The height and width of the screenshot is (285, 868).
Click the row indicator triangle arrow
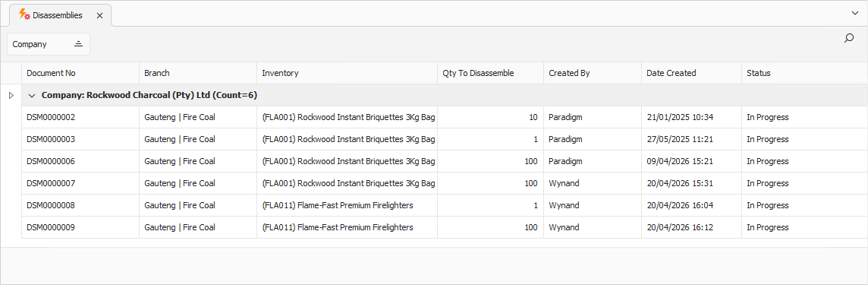pyautogui.click(x=11, y=95)
